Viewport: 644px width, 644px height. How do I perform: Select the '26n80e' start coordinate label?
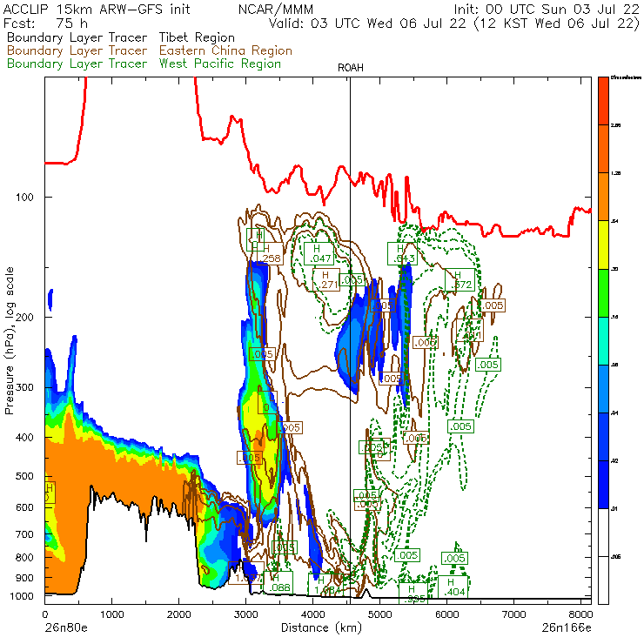point(66,627)
